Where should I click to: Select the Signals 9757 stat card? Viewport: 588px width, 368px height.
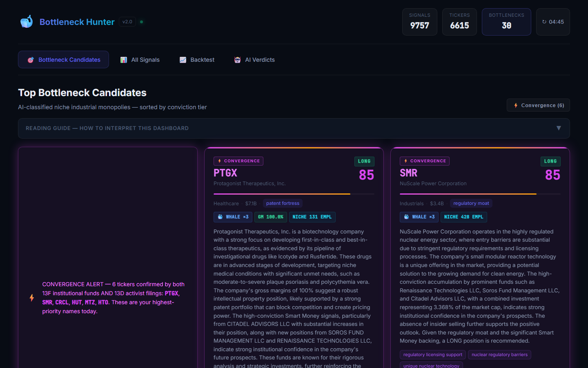pyautogui.click(x=420, y=22)
